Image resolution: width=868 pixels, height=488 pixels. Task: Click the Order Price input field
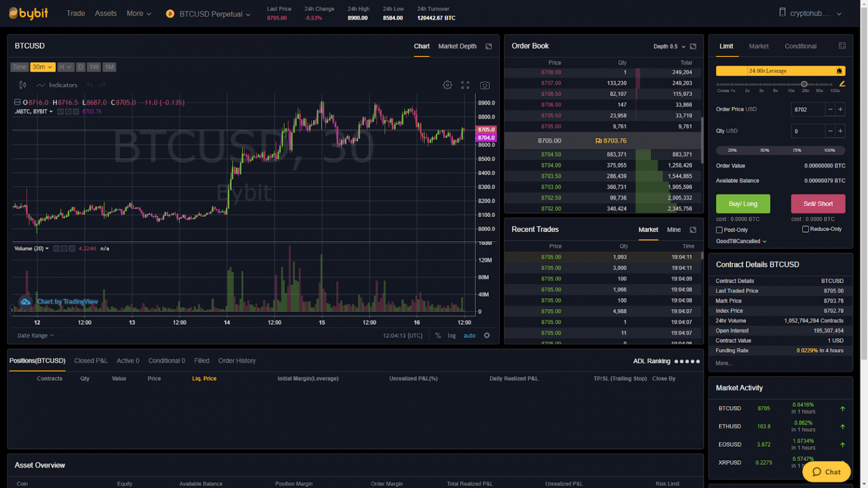pos(808,110)
